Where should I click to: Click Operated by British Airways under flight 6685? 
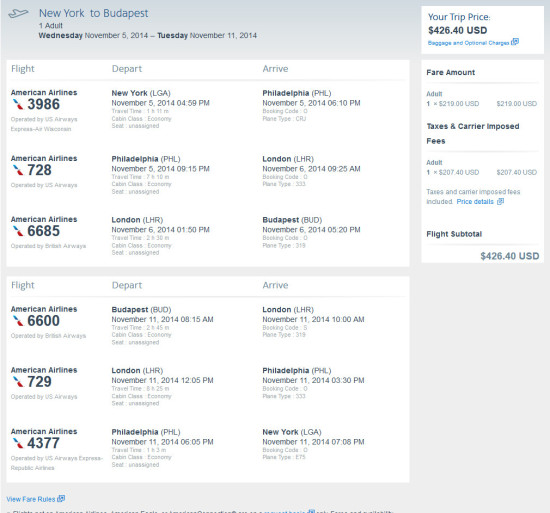[x=48, y=246]
